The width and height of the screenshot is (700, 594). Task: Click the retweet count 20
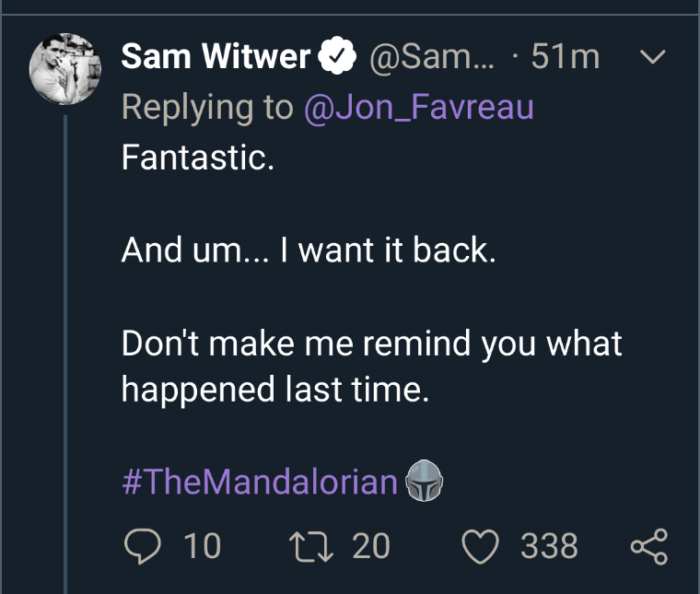370,545
